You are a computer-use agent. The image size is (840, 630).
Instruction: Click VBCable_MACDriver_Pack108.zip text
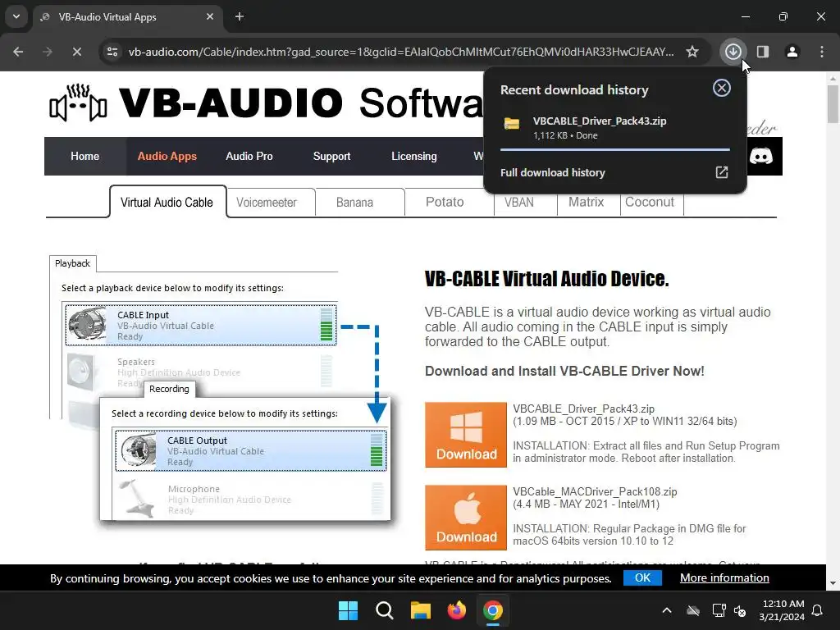click(595, 492)
